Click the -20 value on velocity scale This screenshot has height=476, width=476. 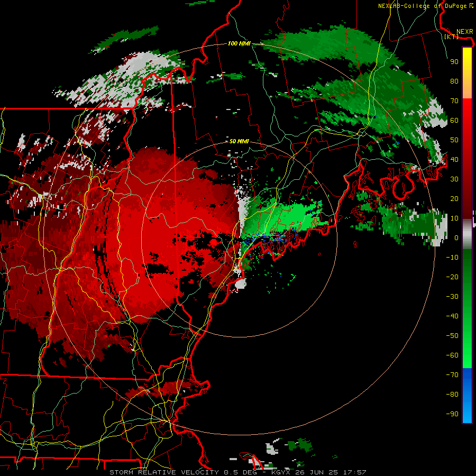(452, 277)
